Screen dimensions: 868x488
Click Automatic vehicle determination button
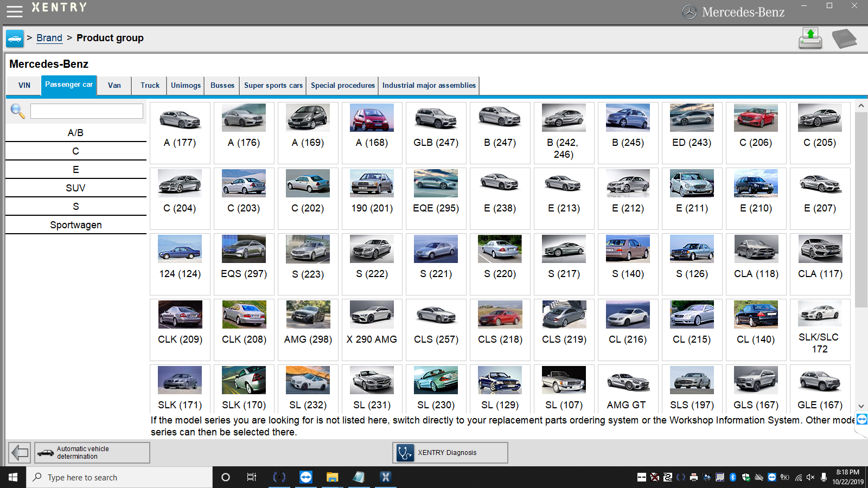coord(92,452)
